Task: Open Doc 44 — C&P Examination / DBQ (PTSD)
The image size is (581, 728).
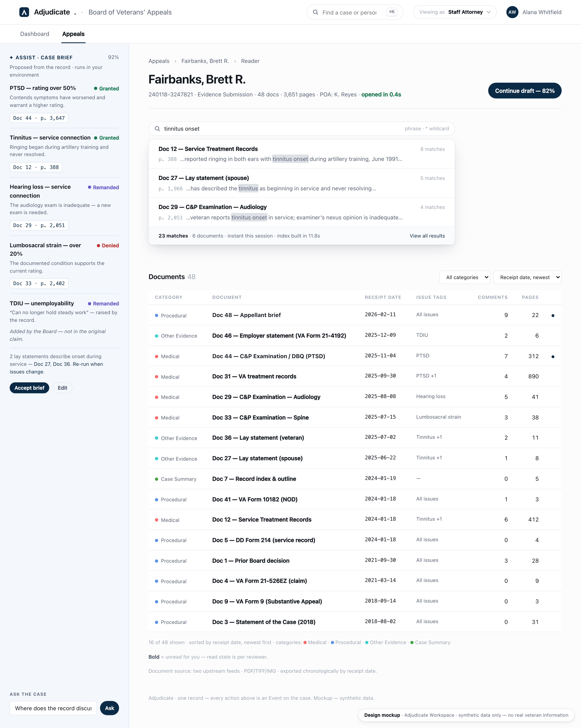Action: (269, 356)
